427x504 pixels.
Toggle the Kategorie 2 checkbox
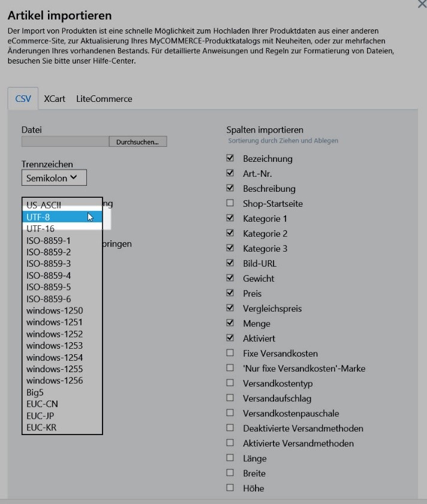[230, 233]
